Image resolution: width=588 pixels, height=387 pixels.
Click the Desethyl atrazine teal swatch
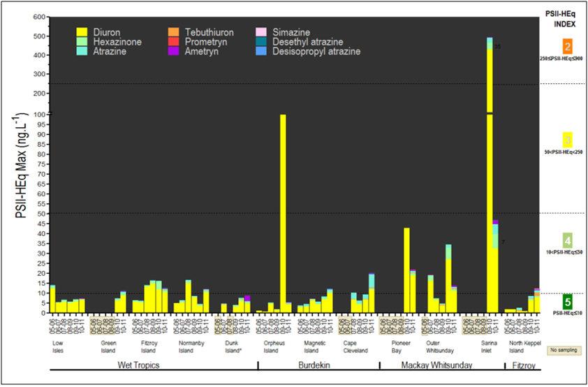point(261,42)
